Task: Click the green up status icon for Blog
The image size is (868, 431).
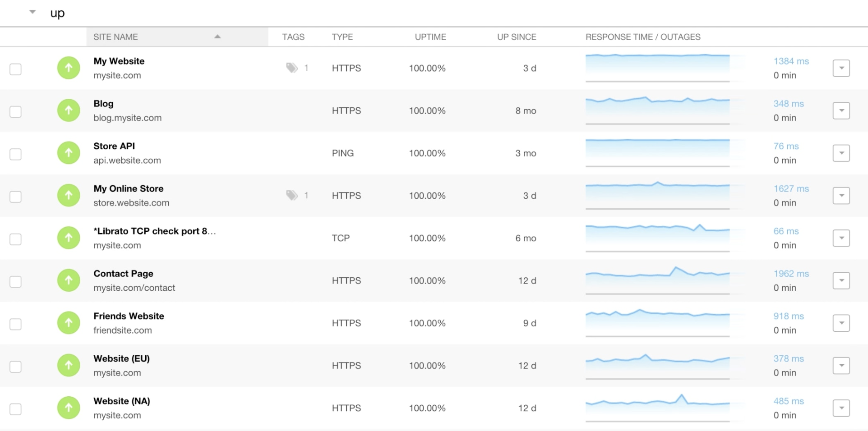Action: pyautogui.click(x=69, y=110)
